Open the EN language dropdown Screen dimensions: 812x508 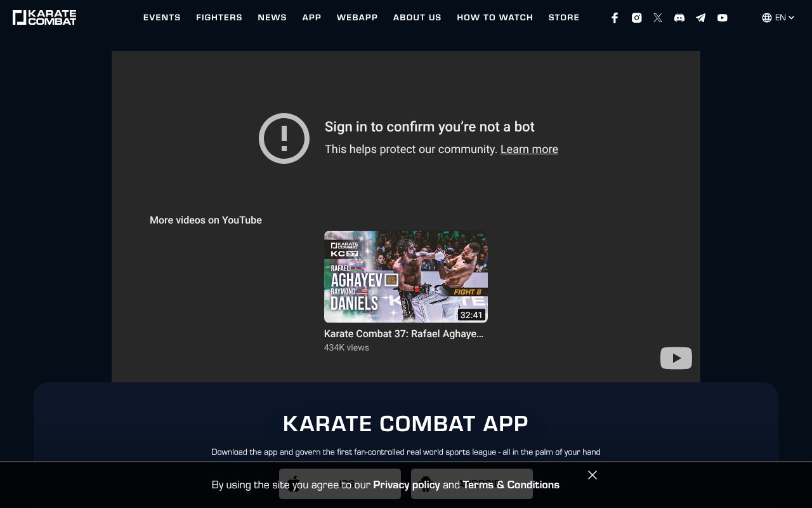tap(780, 17)
